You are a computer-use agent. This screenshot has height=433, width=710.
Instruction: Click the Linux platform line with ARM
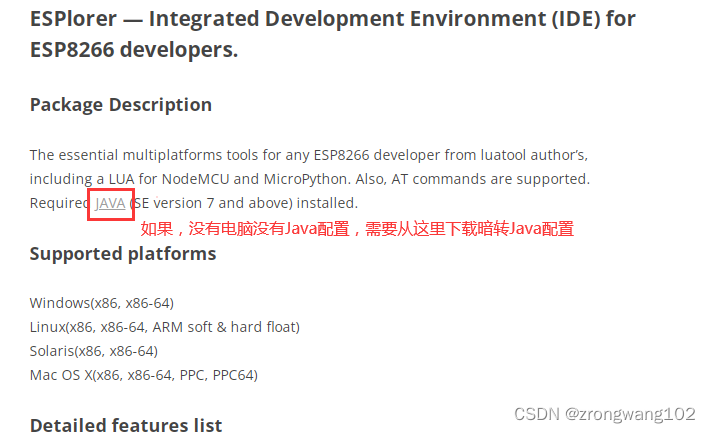click(164, 327)
